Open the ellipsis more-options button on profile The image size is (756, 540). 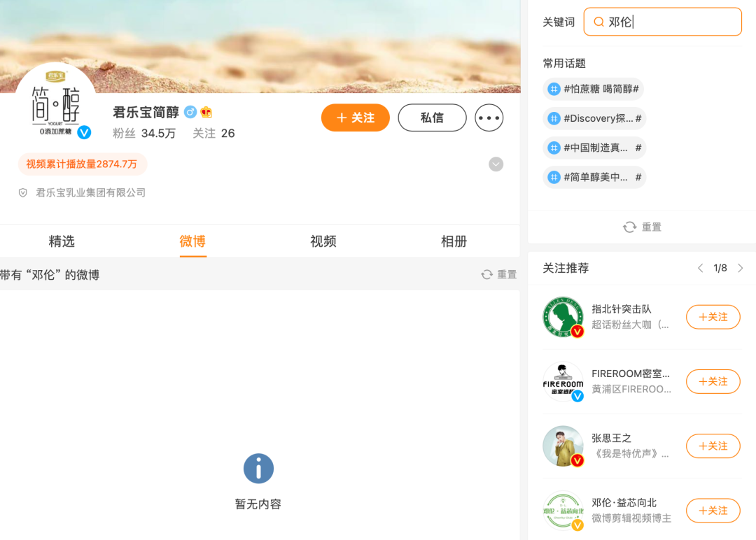tap(489, 118)
